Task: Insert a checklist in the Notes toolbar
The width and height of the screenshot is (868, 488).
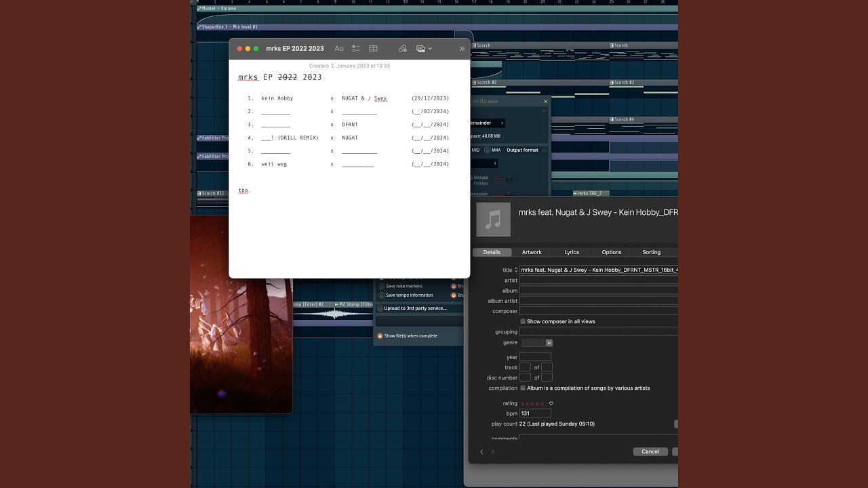Action: pos(356,49)
